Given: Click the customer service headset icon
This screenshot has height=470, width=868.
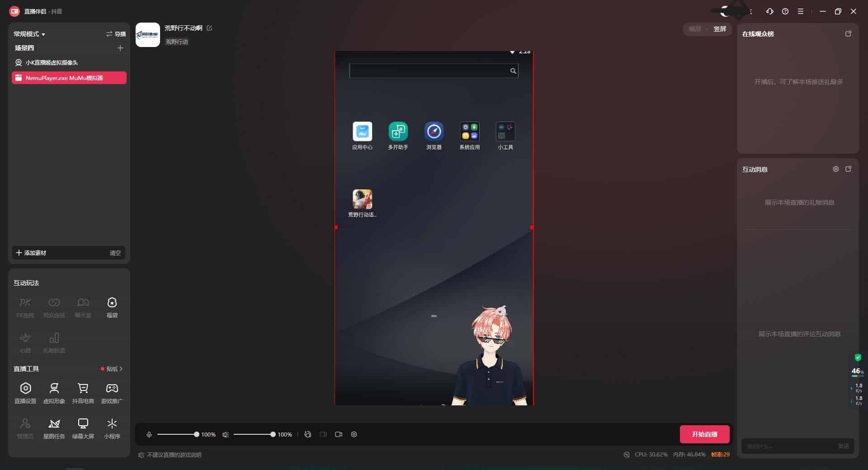Looking at the screenshot, I should click(x=770, y=11).
